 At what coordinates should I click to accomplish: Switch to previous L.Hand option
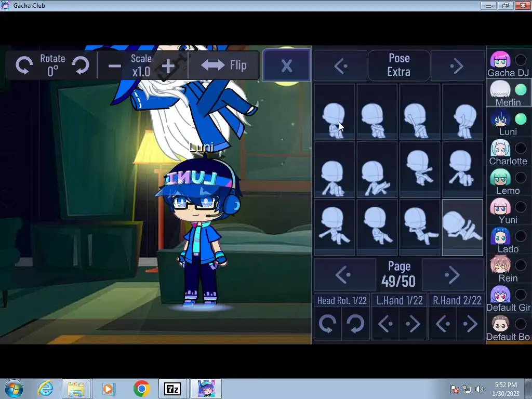point(385,324)
